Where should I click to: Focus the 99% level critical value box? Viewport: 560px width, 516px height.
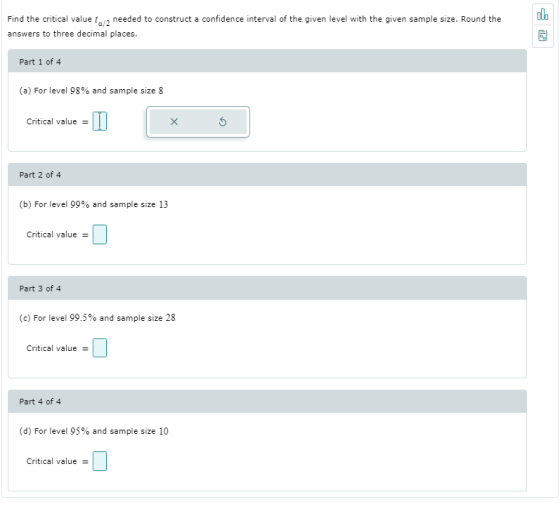pyautogui.click(x=100, y=235)
